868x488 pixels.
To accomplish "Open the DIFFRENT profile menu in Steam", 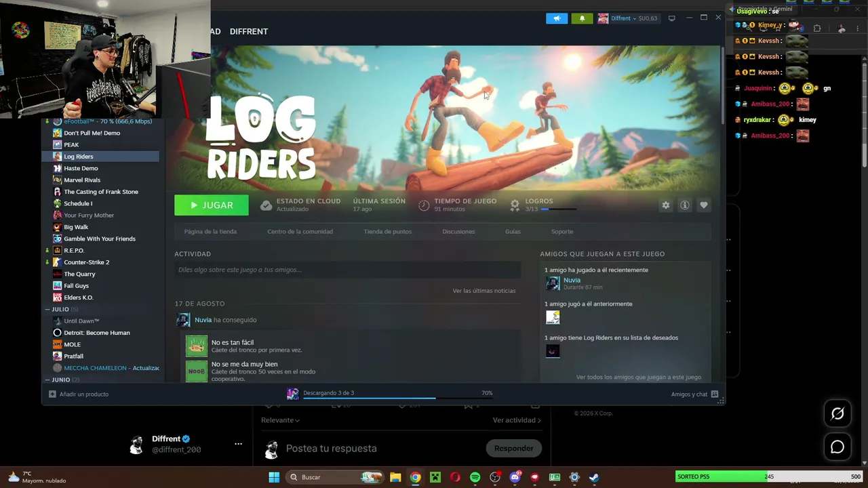I will coord(248,31).
